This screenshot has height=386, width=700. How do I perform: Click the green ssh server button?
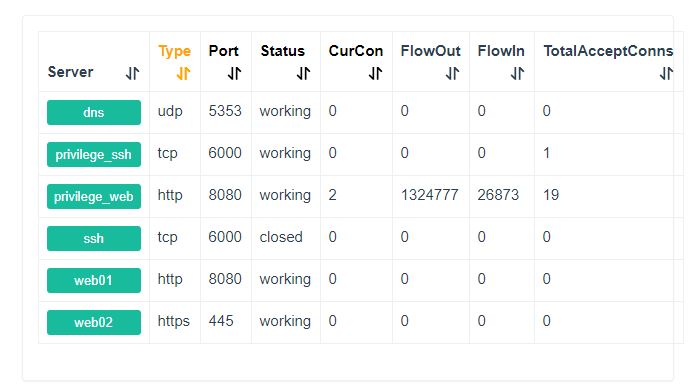pyautogui.click(x=94, y=238)
